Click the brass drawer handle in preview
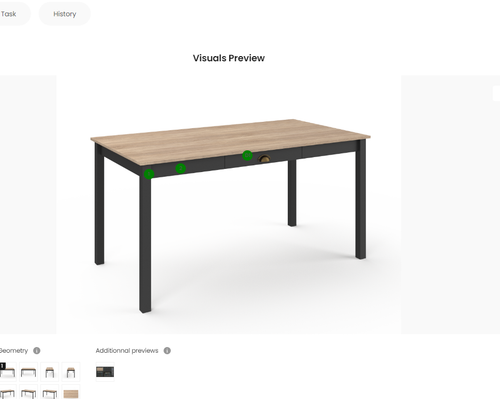 click(x=264, y=159)
